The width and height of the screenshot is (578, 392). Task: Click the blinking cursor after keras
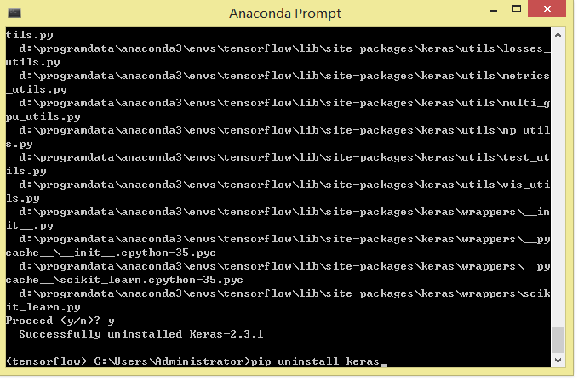pos(384,365)
